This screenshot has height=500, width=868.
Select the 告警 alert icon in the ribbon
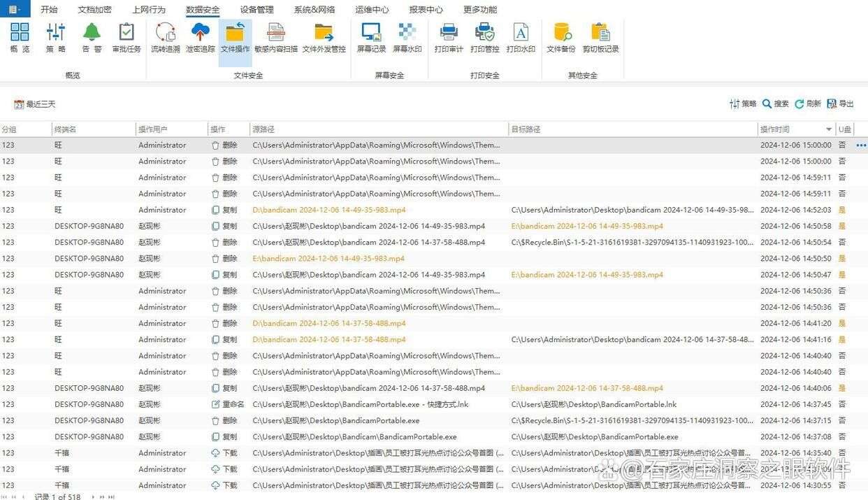(91, 36)
